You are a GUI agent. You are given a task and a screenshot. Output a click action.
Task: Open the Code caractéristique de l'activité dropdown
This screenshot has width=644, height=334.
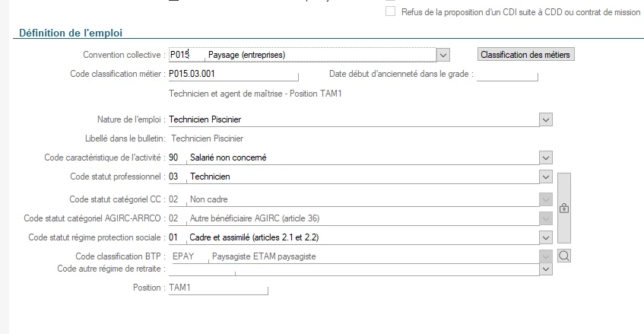[545, 157]
